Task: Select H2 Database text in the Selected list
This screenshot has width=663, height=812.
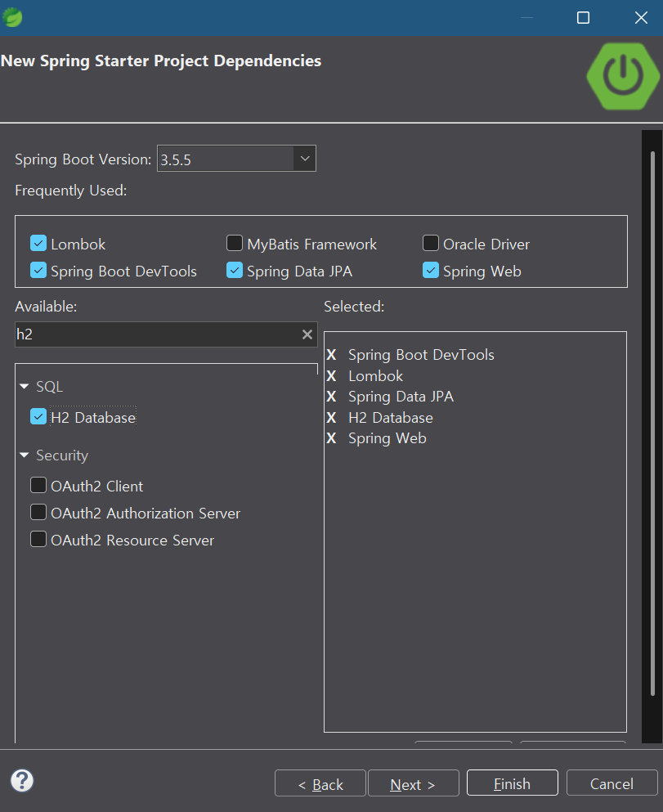Action: pyautogui.click(x=390, y=417)
